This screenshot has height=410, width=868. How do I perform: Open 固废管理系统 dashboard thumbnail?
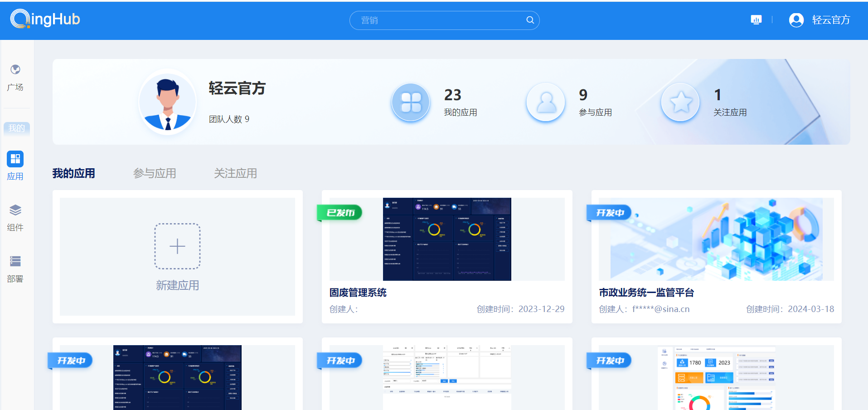point(447,239)
